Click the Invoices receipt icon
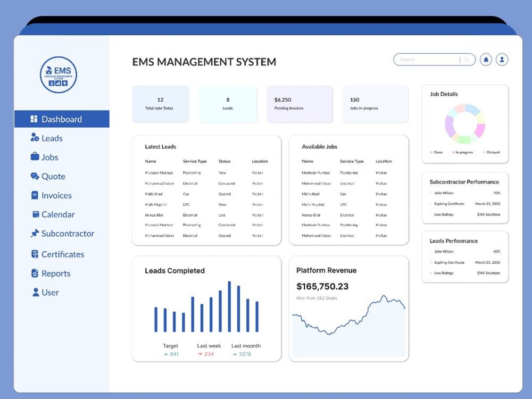Screen dimensions: 532x399 pos(35,195)
